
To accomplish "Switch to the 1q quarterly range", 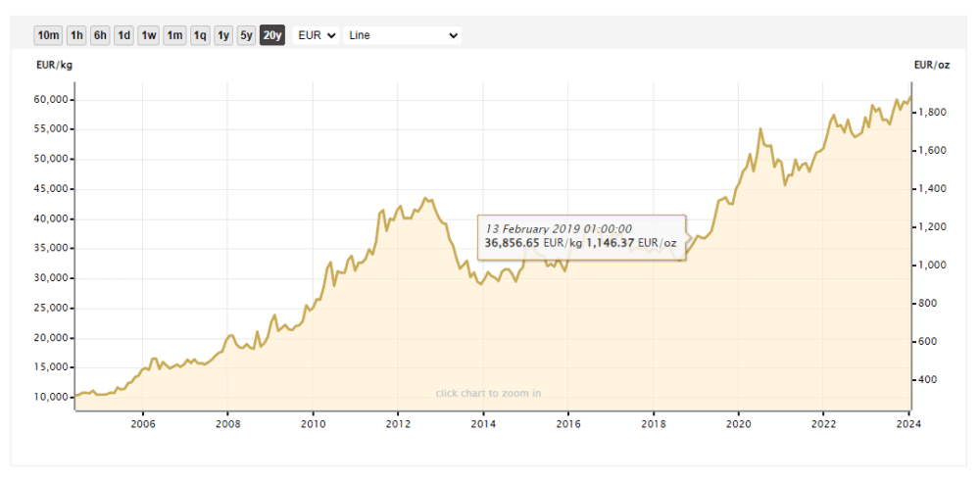I will click(200, 35).
